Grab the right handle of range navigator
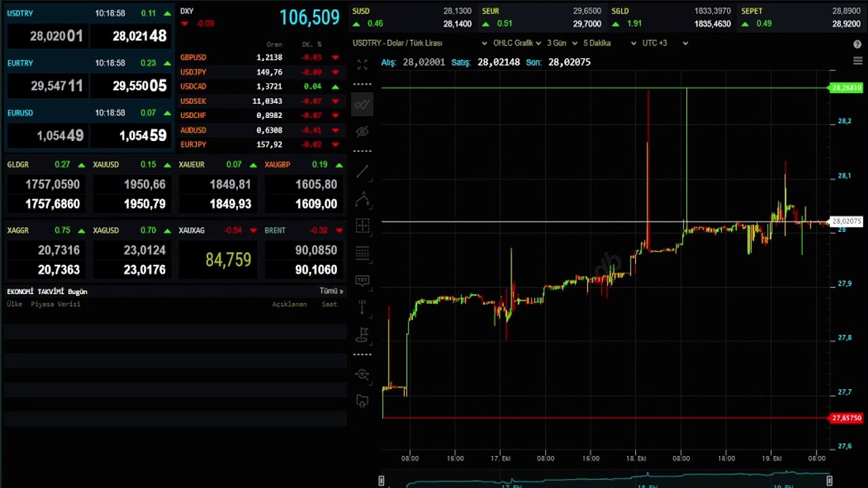The image size is (868, 488). (829, 481)
